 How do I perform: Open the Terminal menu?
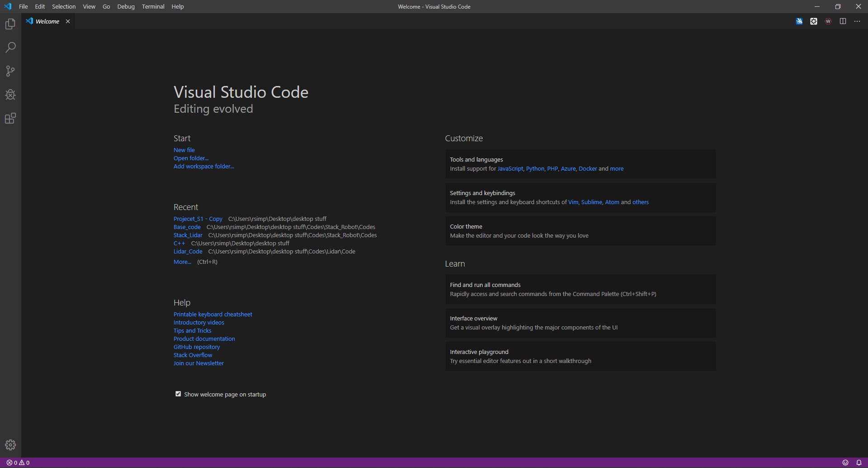(153, 6)
